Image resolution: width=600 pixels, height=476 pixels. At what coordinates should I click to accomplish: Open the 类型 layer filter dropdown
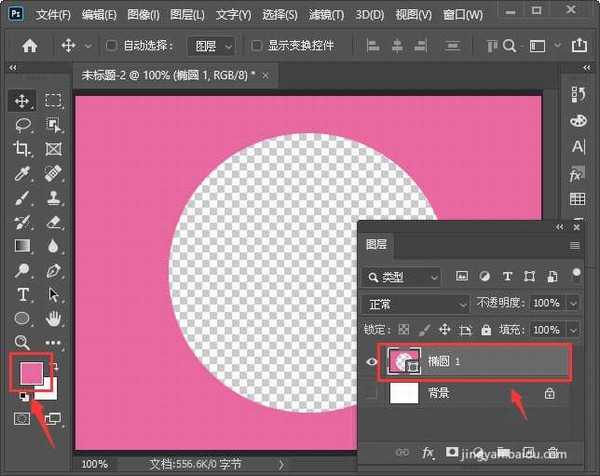coord(402,276)
